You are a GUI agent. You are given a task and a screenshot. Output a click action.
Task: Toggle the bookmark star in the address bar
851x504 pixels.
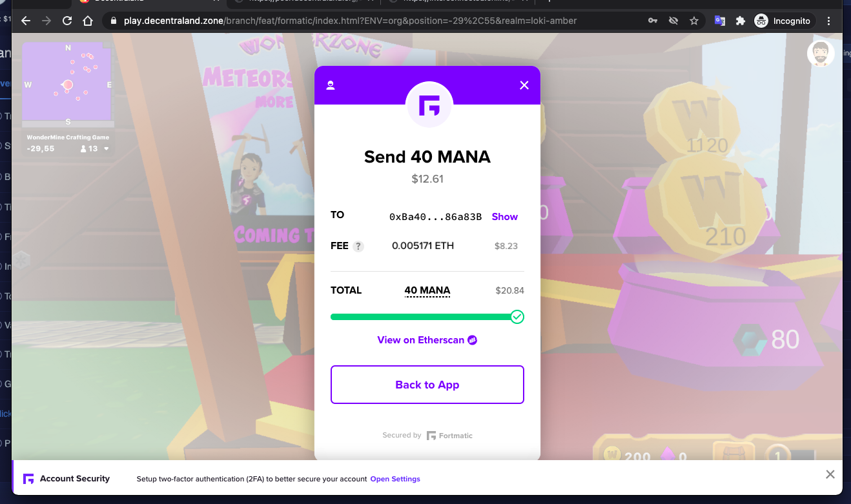click(x=694, y=21)
